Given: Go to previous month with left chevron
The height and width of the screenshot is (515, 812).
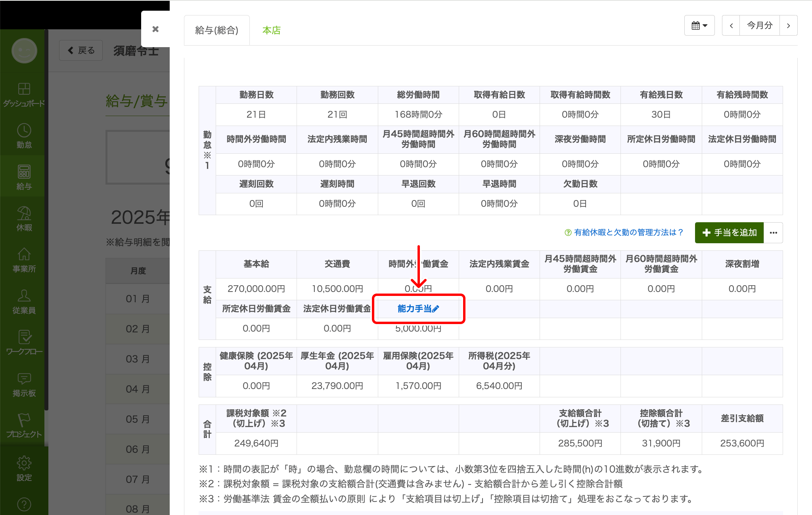Looking at the screenshot, I should click(731, 25).
